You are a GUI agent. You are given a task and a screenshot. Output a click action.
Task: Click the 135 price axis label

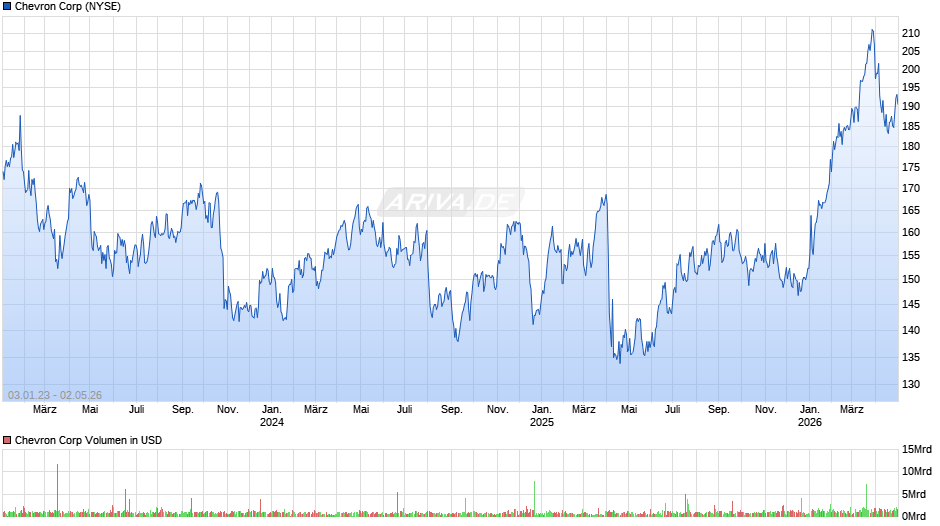(911, 357)
